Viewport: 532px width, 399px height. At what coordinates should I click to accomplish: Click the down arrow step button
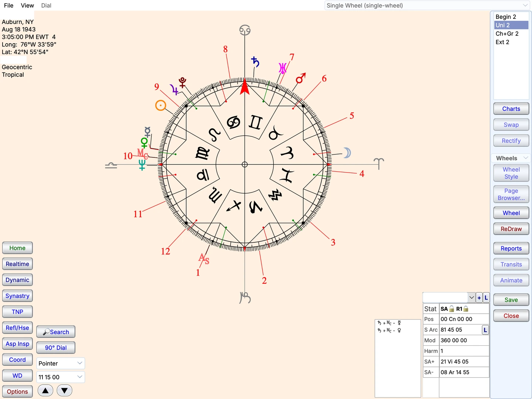coord(64,391)
